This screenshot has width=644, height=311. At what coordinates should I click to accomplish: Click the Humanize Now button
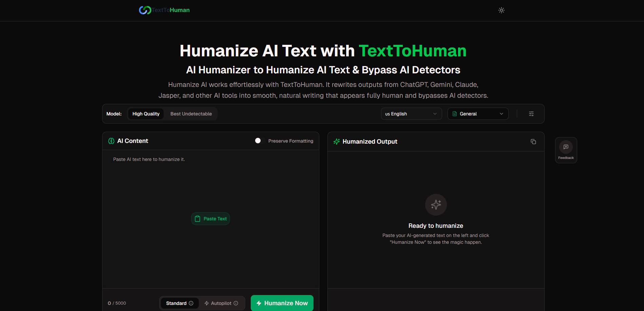pos(282,303)
